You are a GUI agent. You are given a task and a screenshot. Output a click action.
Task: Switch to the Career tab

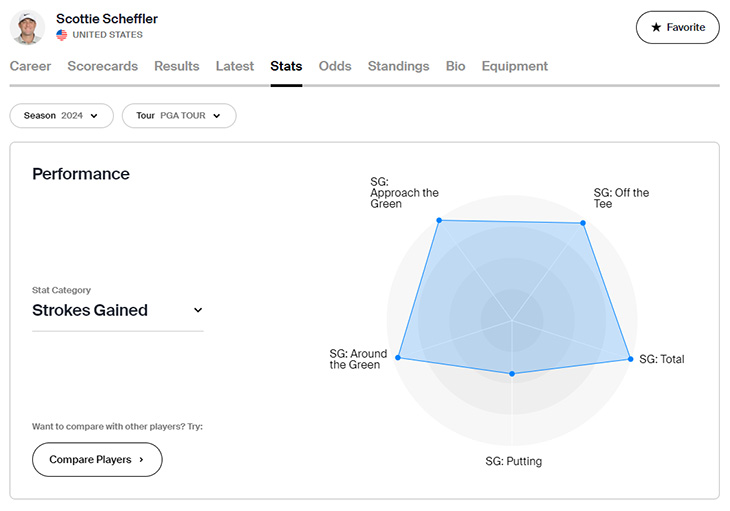point(30,66)
